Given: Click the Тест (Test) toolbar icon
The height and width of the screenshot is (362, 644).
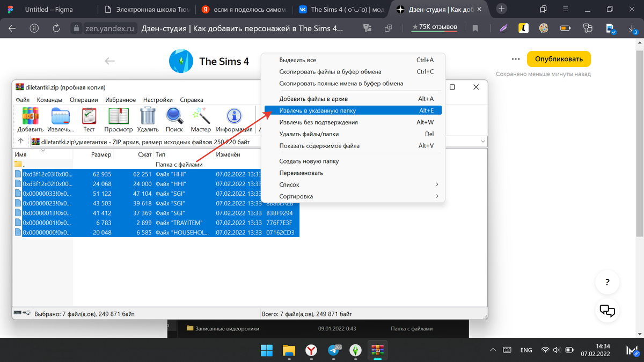Looking at the screenshot, I should pos(89,116).
